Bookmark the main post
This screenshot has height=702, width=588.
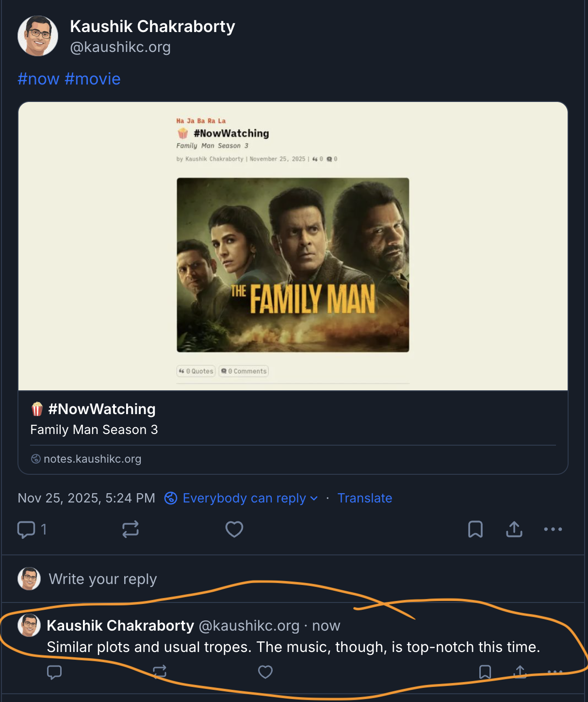point(475,529)
